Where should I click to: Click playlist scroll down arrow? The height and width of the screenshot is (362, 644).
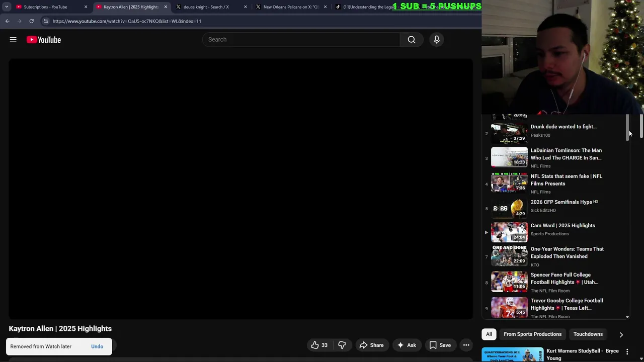pos(627,317)
